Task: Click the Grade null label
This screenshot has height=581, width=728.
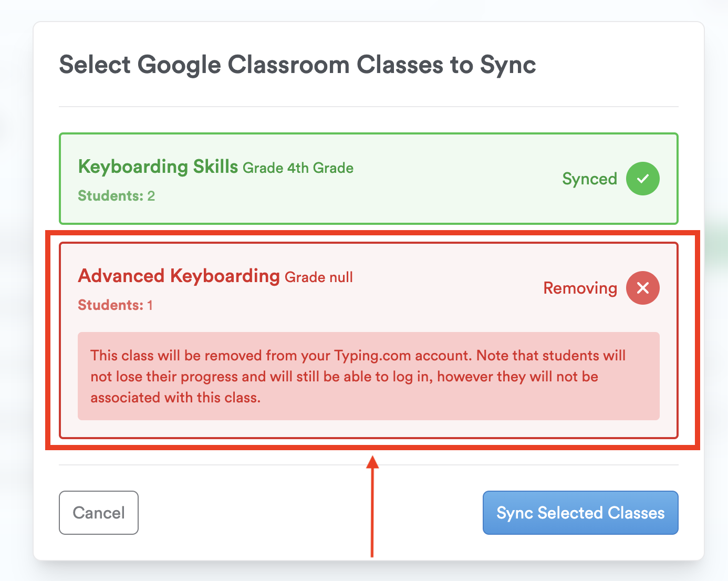Action: (319, 277)
